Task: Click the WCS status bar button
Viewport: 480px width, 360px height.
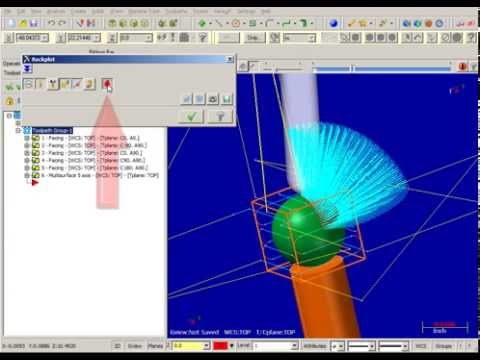Action: tap(421, 346)
